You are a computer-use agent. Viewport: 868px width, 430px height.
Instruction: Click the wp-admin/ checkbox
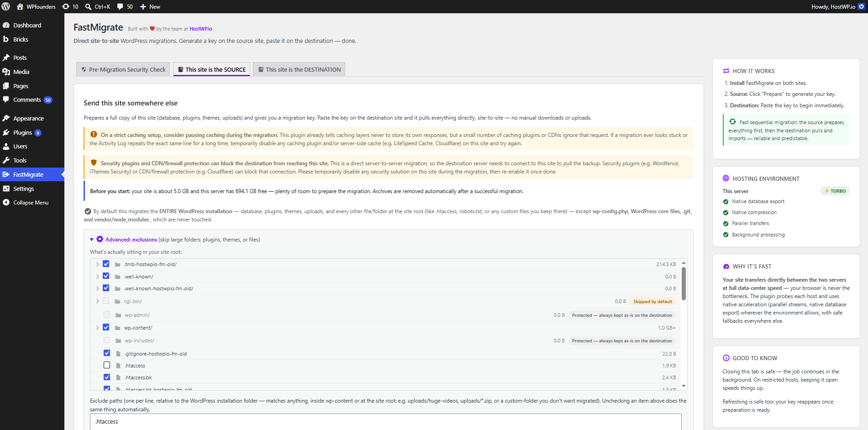tap(107, 315)
